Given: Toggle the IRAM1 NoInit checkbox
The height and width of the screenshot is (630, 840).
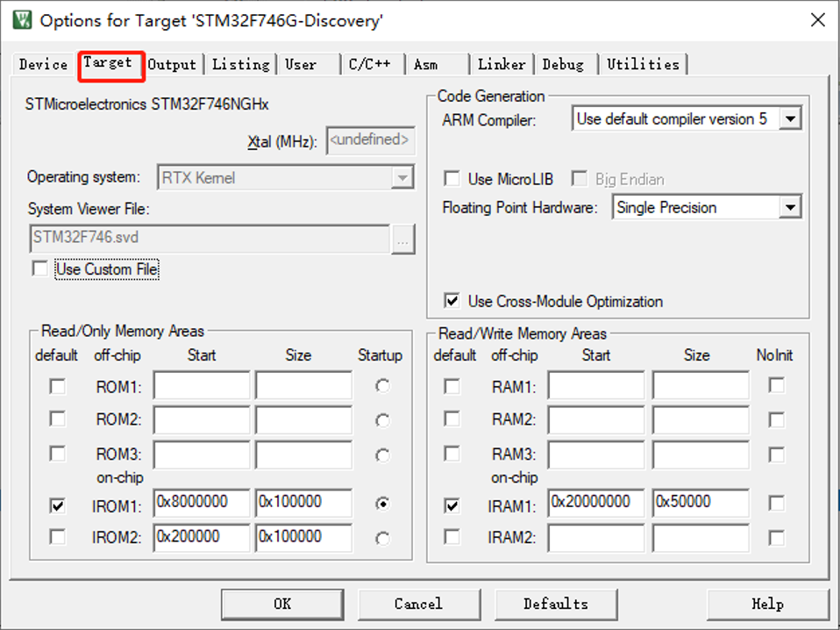Looking at the screenshot, I should coord(776,504).
